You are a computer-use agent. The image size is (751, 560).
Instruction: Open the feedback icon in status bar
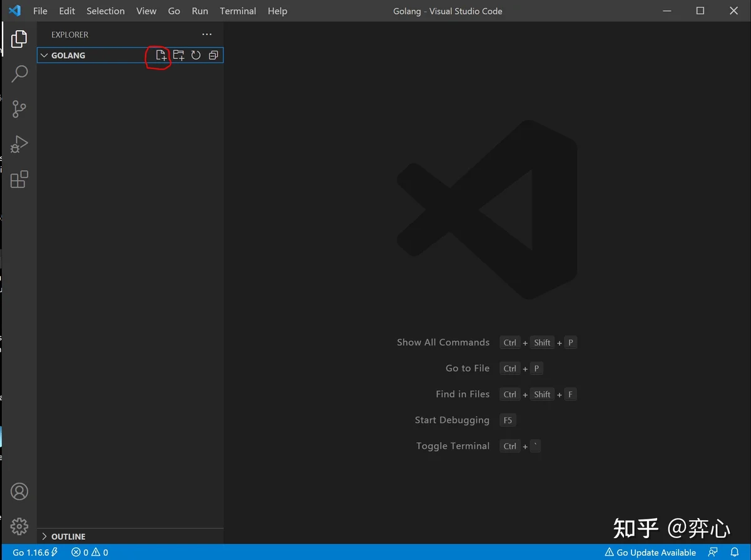click(x=713, y=552)
